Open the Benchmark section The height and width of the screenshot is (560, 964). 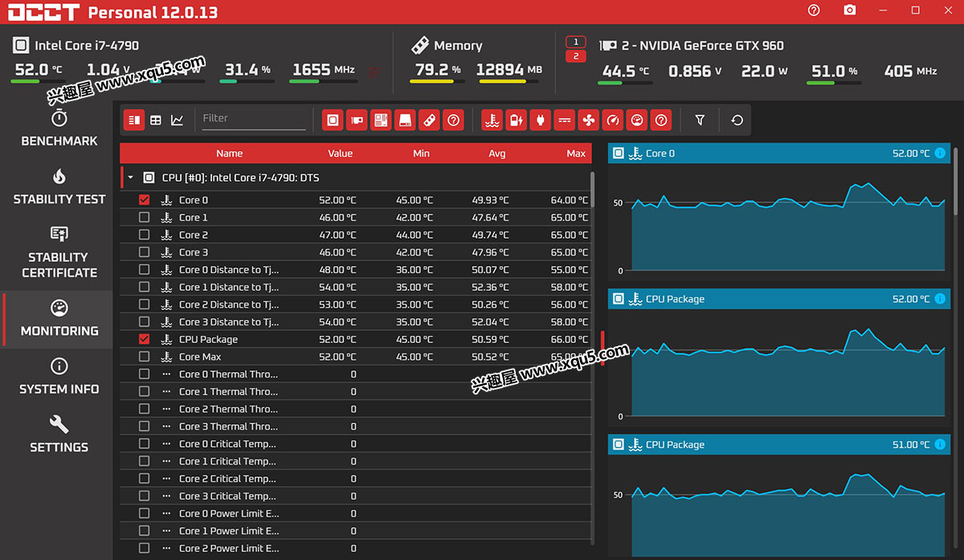[x=59, y=129]
